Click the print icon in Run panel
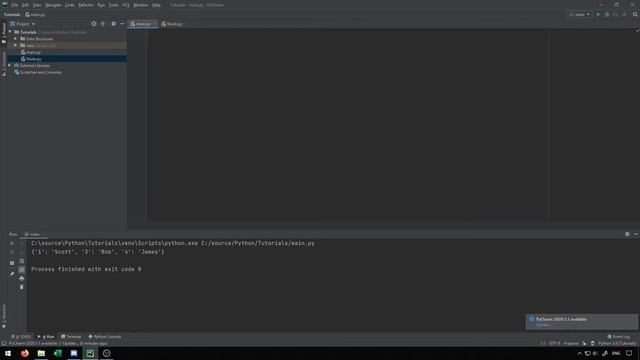 point(22,278)
